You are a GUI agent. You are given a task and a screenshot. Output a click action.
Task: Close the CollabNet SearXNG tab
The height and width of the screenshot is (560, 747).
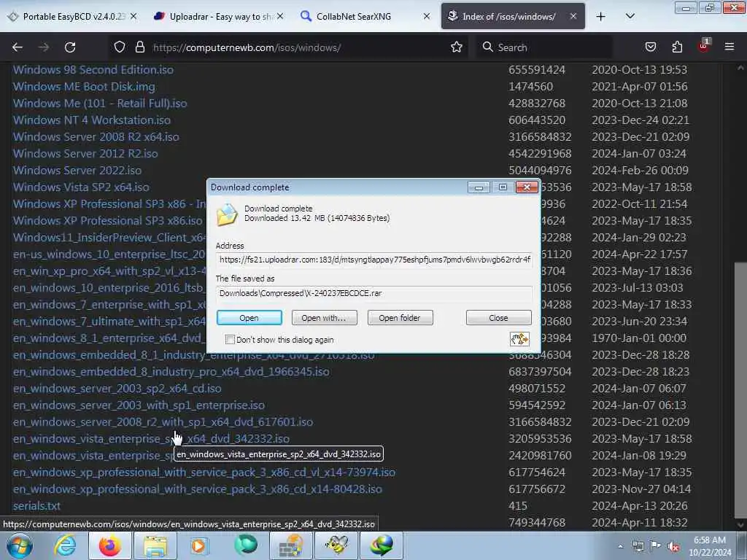(x=427, y=17)
